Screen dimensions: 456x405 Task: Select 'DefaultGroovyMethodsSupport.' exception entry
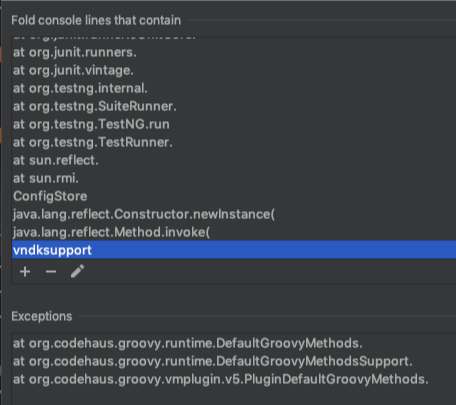point(234,361)
